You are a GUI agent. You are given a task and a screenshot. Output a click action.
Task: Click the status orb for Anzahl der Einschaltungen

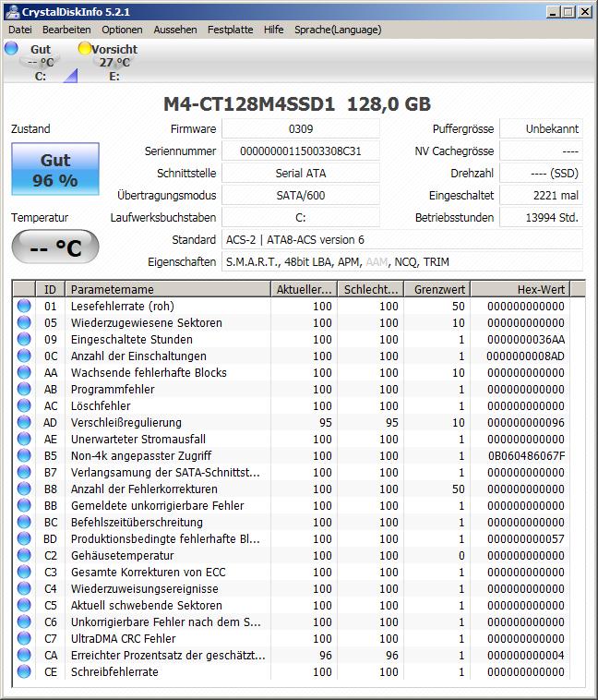tap(24, 356)
